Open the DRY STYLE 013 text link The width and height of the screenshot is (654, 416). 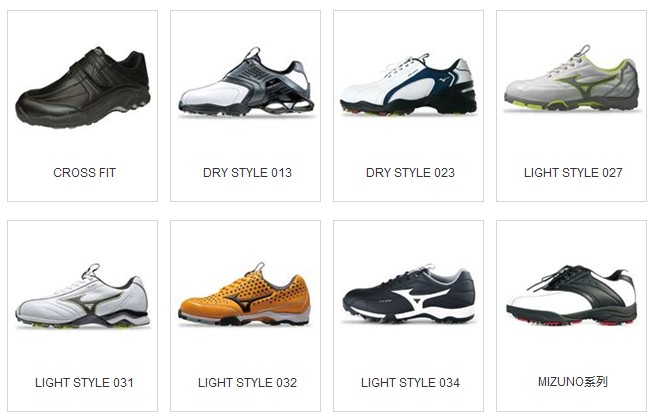[247, 173]
